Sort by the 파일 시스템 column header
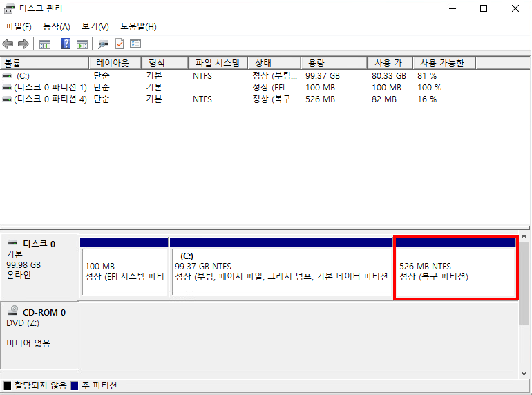This screenshot has width=532, height=395. 218,63
